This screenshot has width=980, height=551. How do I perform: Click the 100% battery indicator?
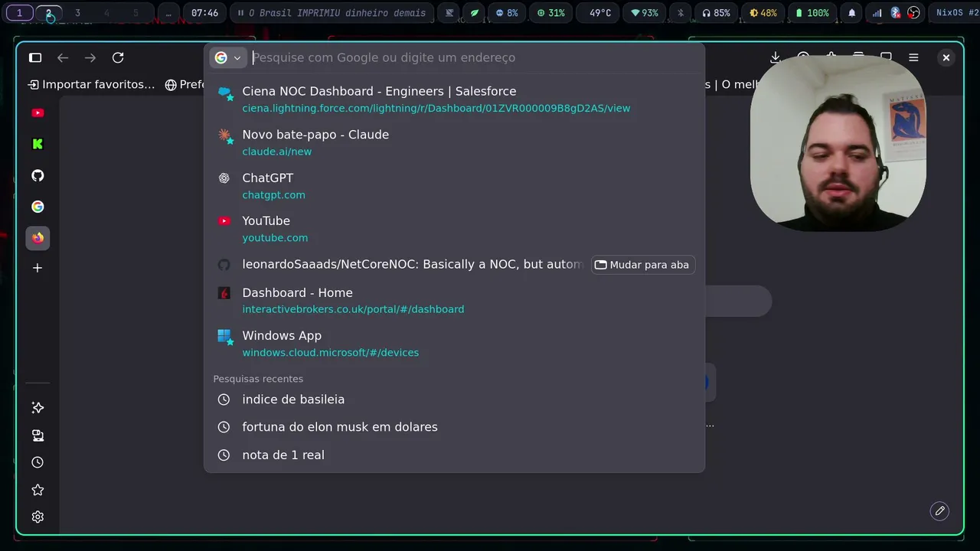[812, 13]
